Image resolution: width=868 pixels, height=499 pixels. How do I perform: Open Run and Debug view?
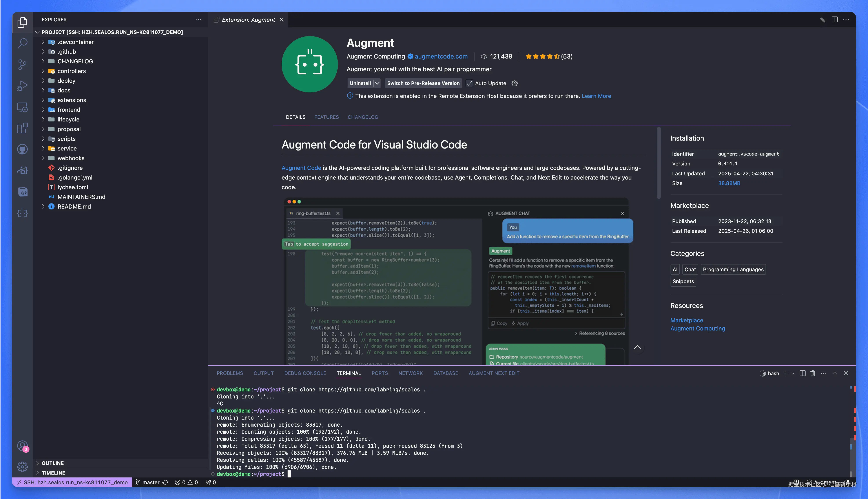(22, 86)
